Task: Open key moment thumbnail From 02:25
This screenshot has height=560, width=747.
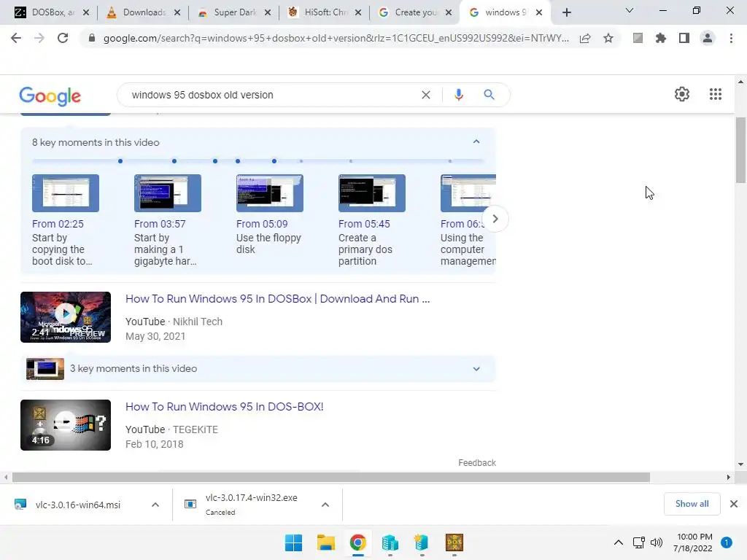Action: (66, 192)
